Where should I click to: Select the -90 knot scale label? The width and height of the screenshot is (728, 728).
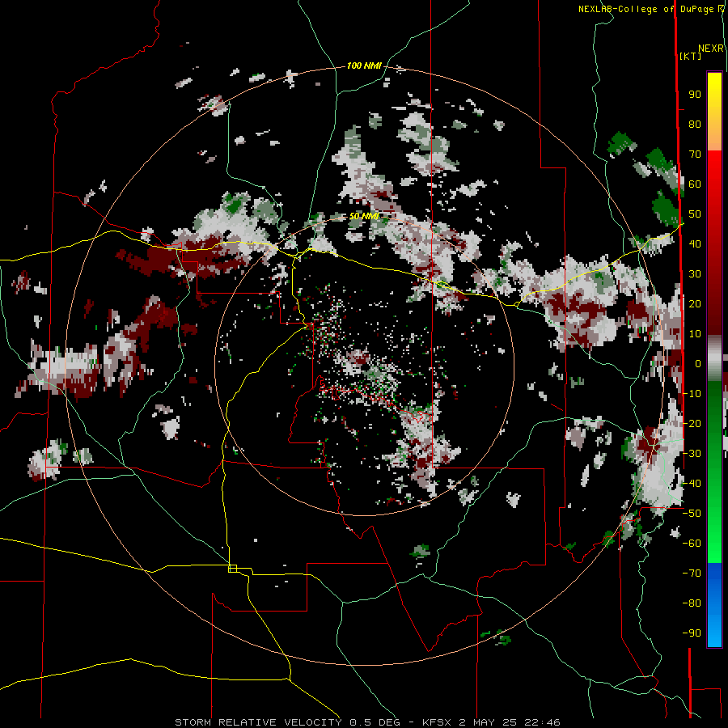(692, 633)
